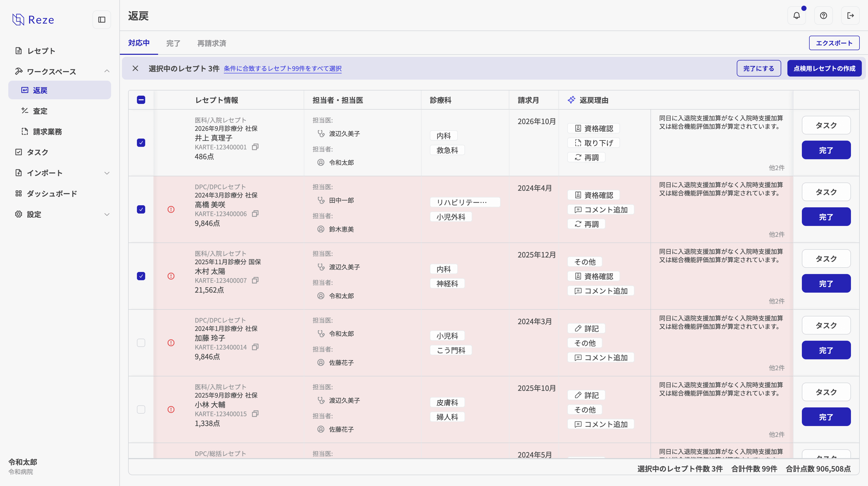The width and height of the screenshot is (868, 486).
Task: Click the sparkle icon beside 返戻理由 header
Action: pyautogui.click(x=571, y=100)
